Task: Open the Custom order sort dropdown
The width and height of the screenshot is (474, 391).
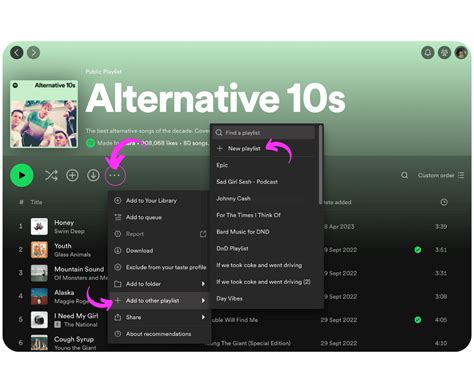Action: [x=441, y=175]
